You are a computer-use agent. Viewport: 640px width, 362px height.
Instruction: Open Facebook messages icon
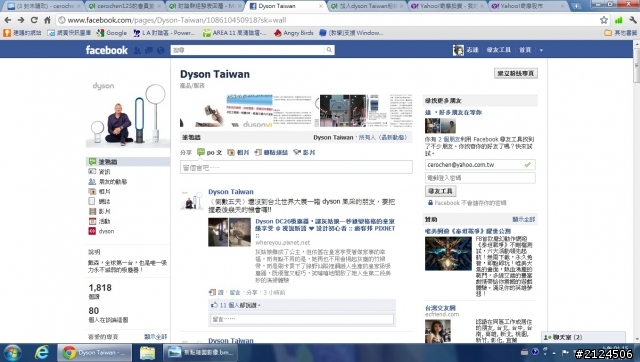[149, 50]
